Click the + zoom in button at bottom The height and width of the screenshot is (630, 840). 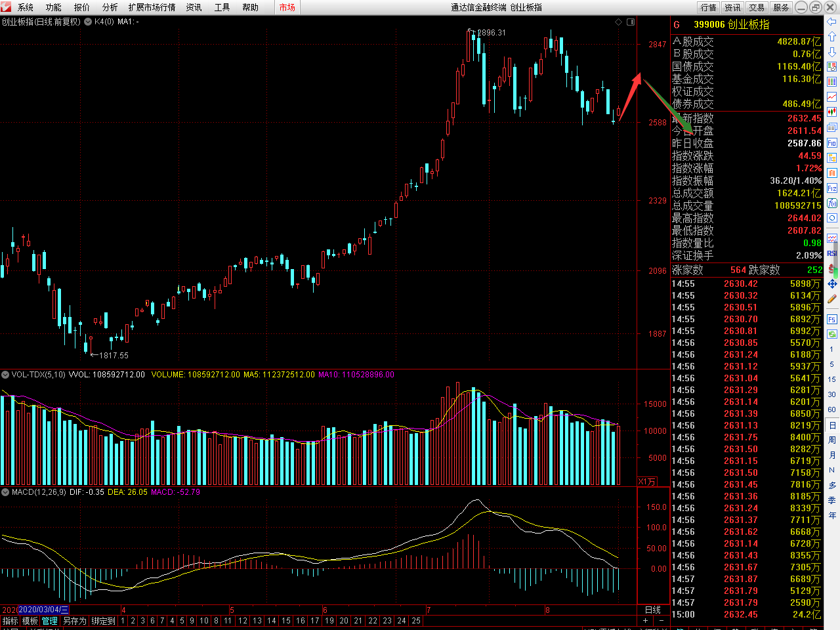(646, 621)
